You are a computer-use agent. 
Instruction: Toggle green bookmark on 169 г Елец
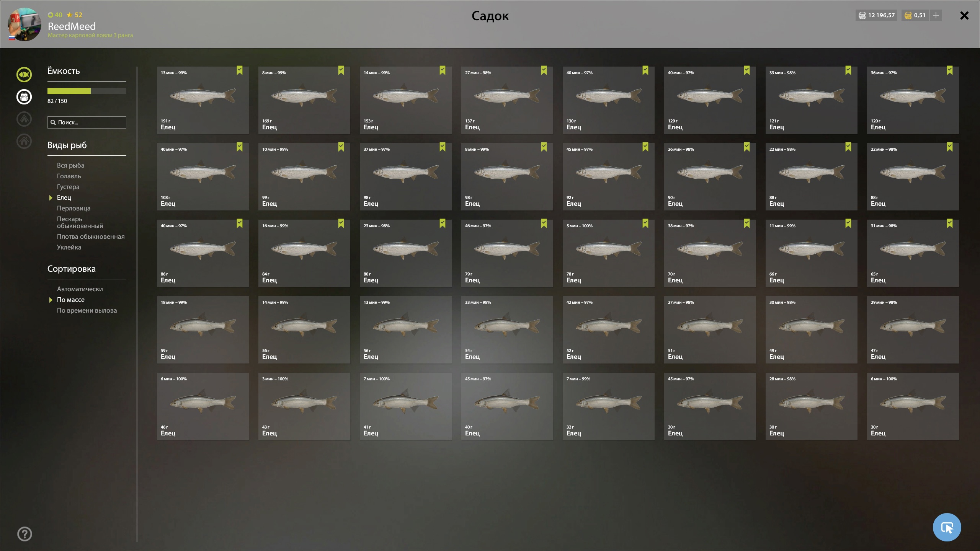341,70
